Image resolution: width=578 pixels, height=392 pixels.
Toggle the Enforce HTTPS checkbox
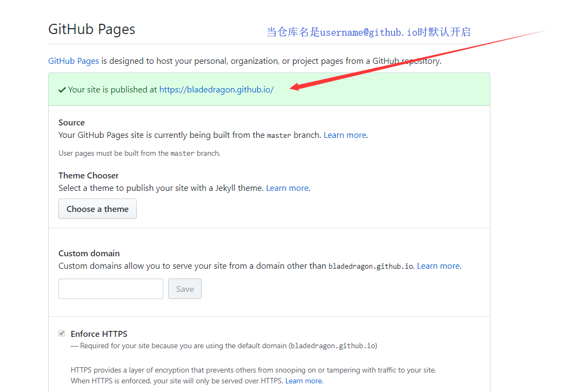pyautogui.click(x=62, y=334)
